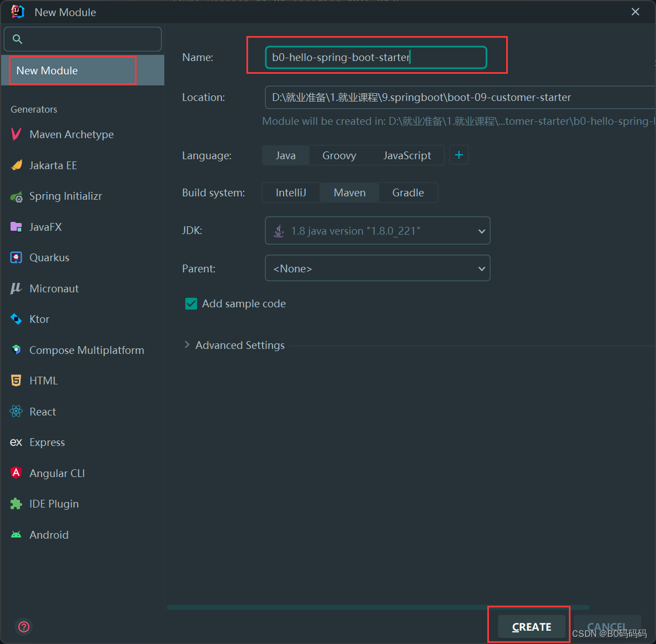Click the Spring Initializr leaf icon

click(16, 196)
